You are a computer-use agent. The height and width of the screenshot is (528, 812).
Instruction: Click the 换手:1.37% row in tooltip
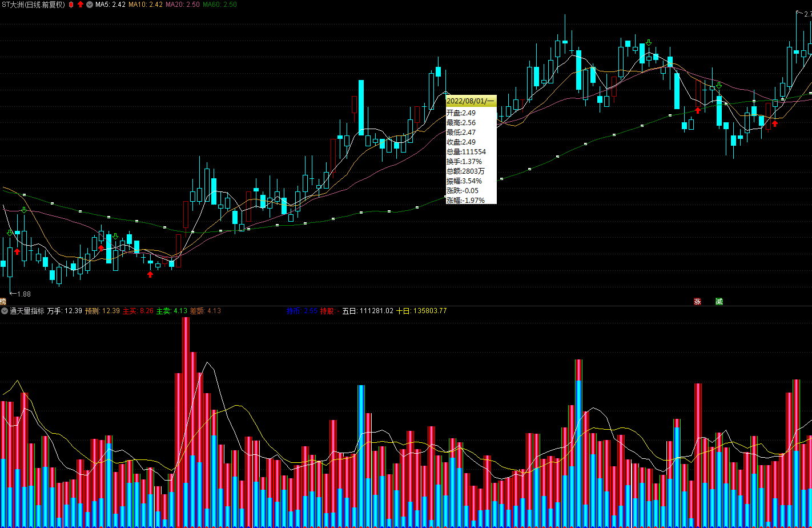tap(471, 162)
